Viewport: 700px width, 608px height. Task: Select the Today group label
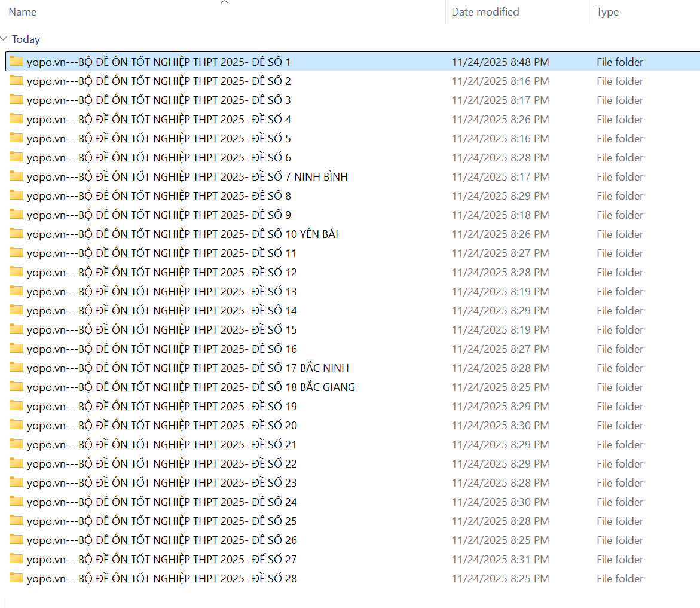[x=26, y=39]
